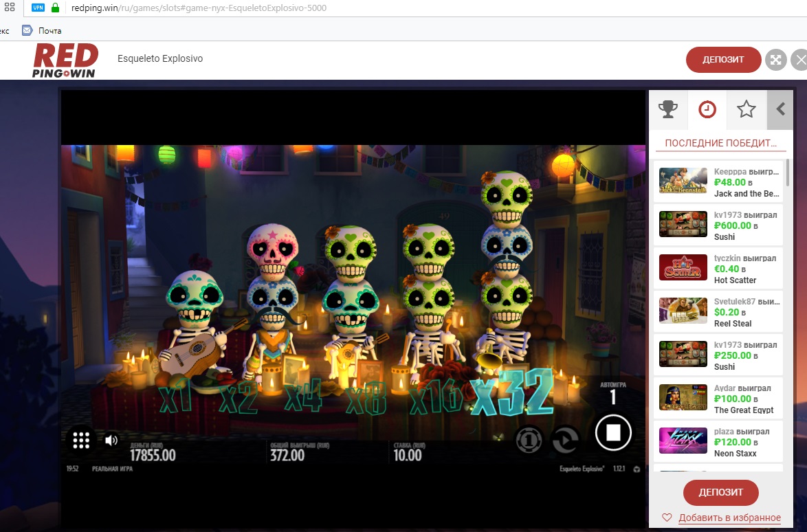Click the ДЕПОЗИТ button below winners list
807x532 pixels.
click(720, 492)
